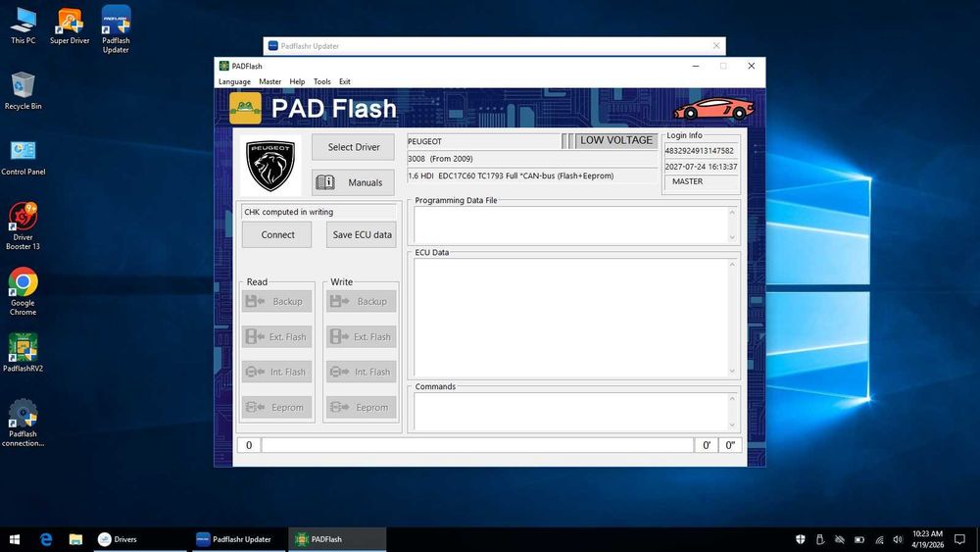Open the Help menu
This screenshot has height=552, width=980.
(x=298, y=82)
